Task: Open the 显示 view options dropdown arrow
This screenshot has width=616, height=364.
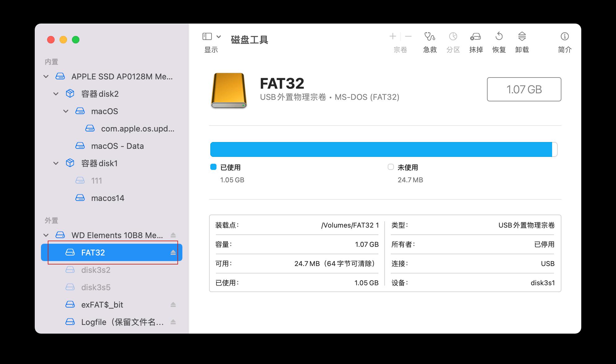Action: click(x=219, y=37)
